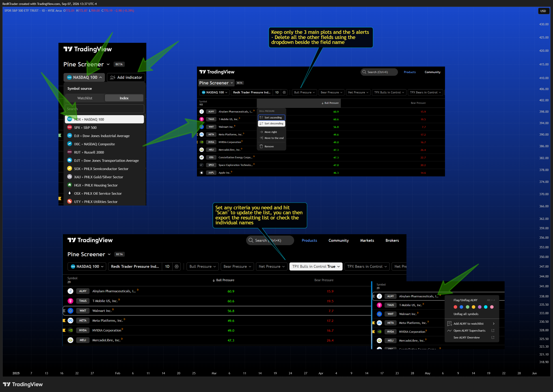Click external link icon for See ALNY Overview
This screenshot has width=553, height=392.
493,338
